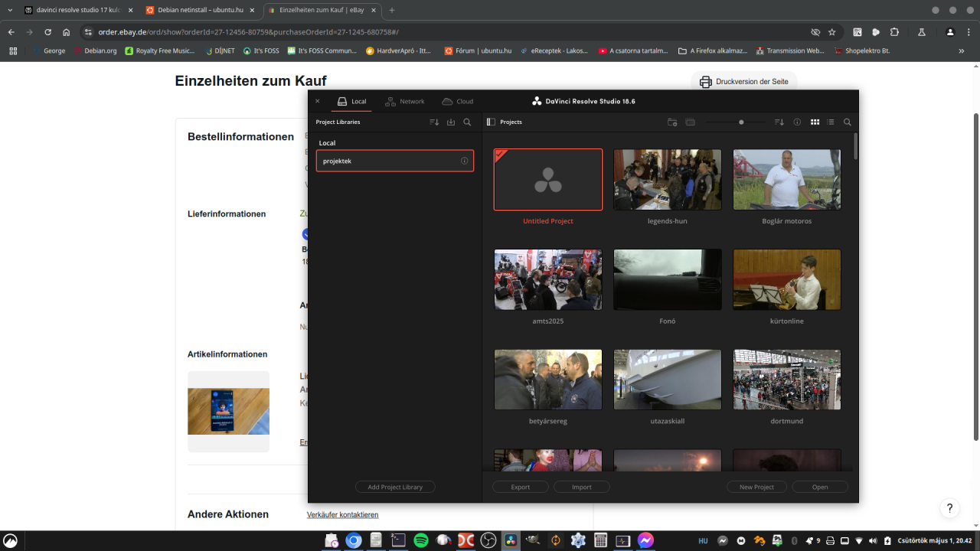Select the kürtonline project thumbnail
Image resolution: width=980 pixels, height=551 pixels.
(x=786, y=279)
